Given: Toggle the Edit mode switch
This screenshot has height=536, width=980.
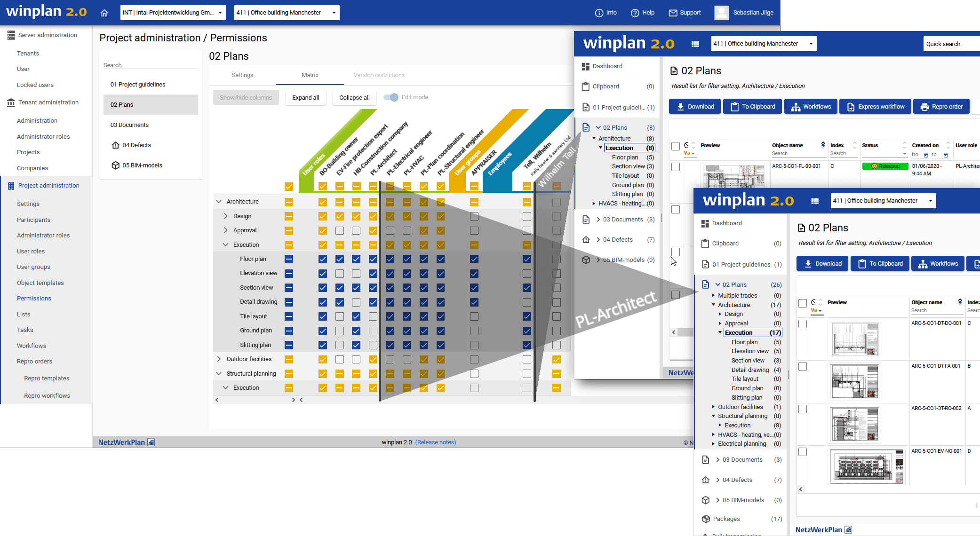Looking at the screenshot, I should [390, 97].
